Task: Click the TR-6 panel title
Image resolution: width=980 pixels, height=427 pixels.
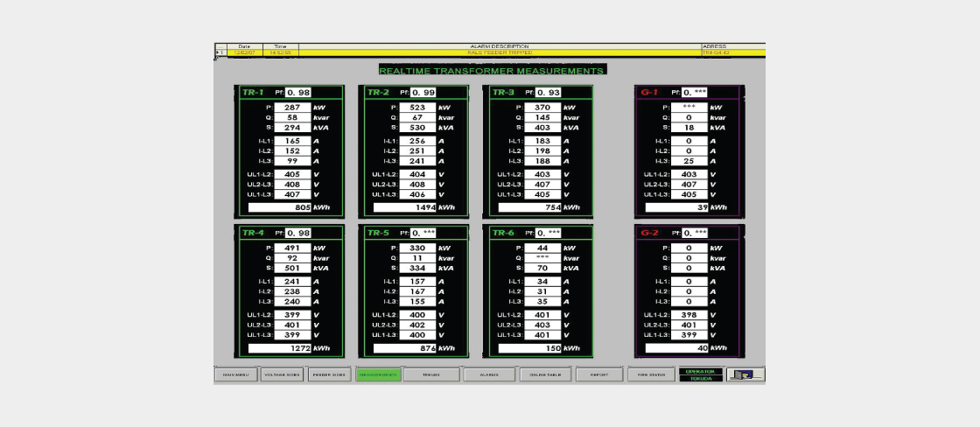Action: tap(503, 233)
